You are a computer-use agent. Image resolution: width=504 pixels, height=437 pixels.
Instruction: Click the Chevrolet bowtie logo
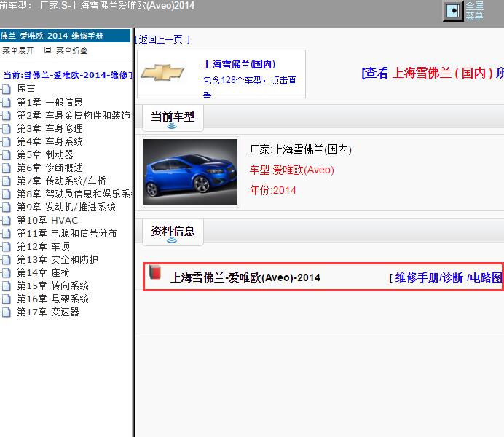[162, 72]
